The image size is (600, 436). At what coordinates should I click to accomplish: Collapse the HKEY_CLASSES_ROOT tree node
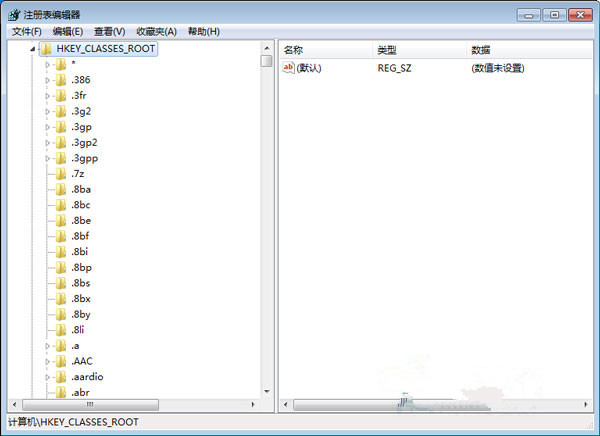click(33, 49)
